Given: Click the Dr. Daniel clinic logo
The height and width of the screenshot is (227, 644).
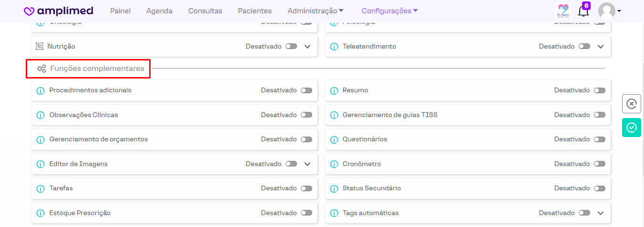Looking at the screenshot, I should 562,11.
